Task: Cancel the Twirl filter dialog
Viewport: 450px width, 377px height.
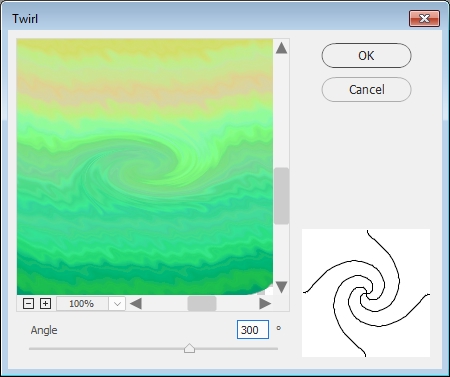Action: pyautogui.click(x=366, y=90)
